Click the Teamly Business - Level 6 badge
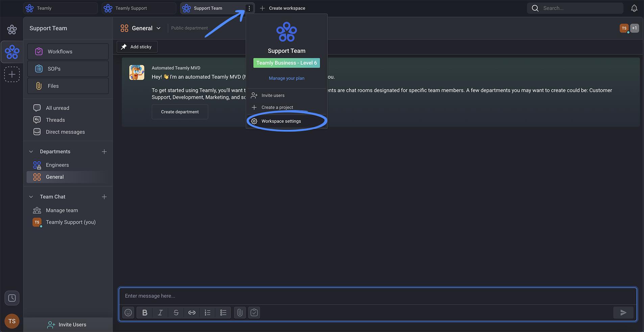Image resolution: width=644 pixels, height=332 pixels. click(286, 63)
